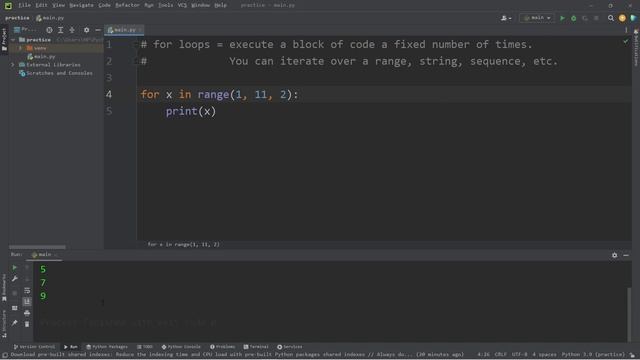The image size is (640, 360).
Task: Click Project panel horizontal scrollbar
Action: point(37,247)
